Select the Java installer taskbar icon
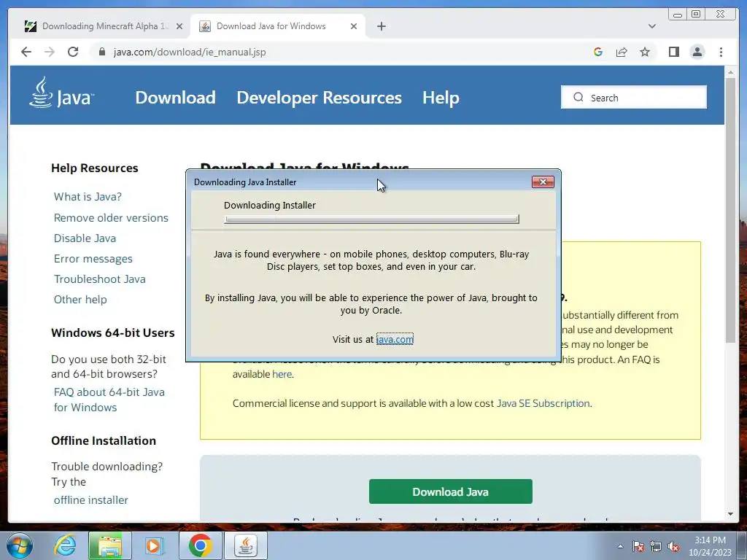This screenshot has width=747, height=560. point(245,545)
